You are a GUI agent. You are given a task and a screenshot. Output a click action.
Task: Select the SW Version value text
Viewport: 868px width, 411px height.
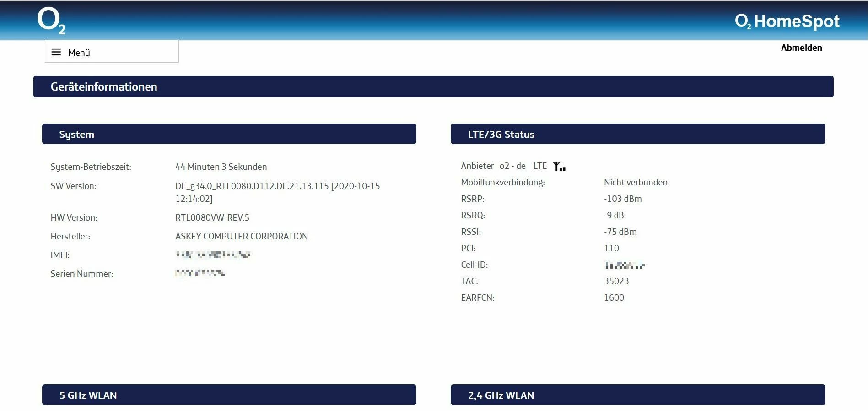(x=278, y=192)
